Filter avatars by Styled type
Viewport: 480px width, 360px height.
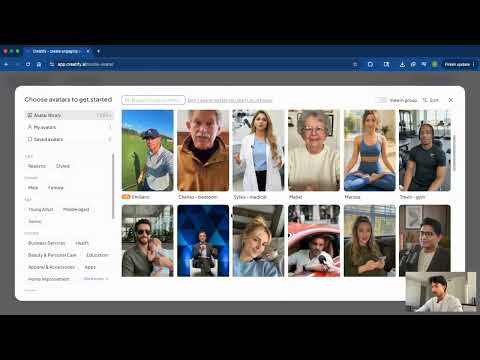[63, 166]
